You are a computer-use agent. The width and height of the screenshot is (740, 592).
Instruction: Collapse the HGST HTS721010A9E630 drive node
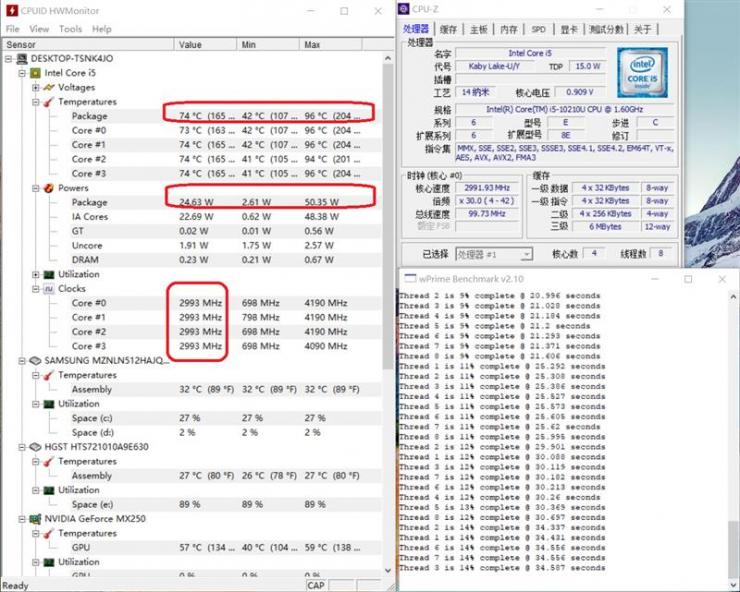pos(22,447)
